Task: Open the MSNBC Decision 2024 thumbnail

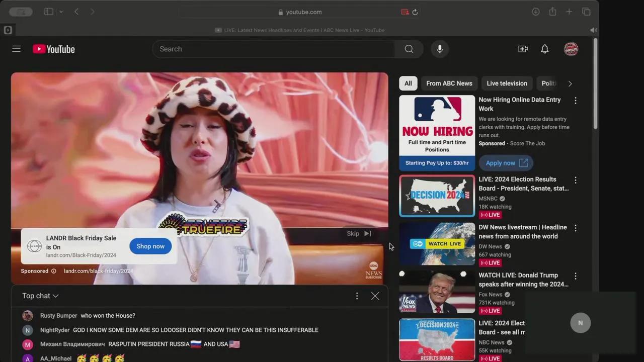Action: click(x=437, y=196)
